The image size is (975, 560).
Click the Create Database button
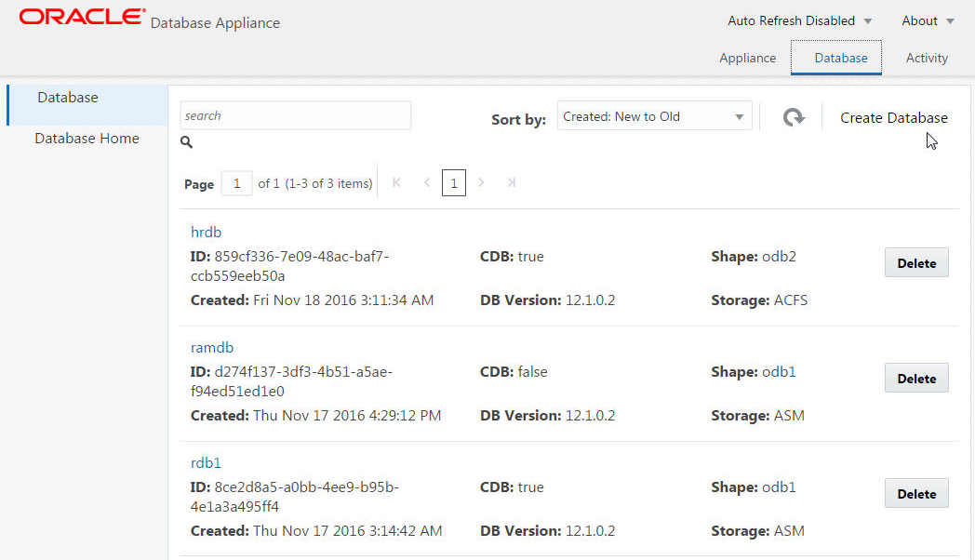click(893, 117)
